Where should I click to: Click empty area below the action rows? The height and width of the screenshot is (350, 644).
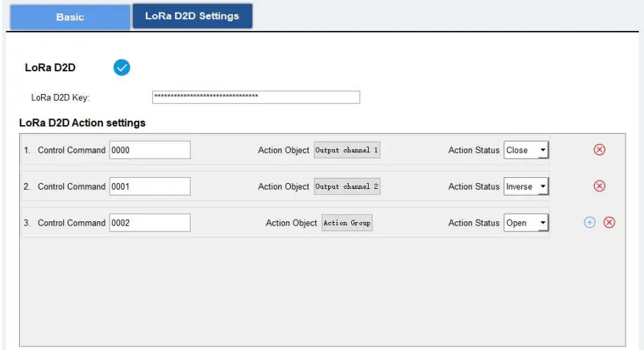point(322,294)
